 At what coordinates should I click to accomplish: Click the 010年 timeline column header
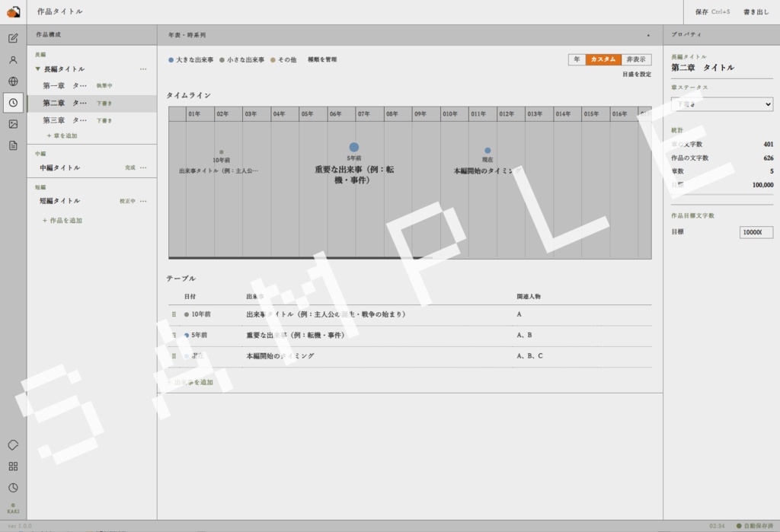click(454, 114)
